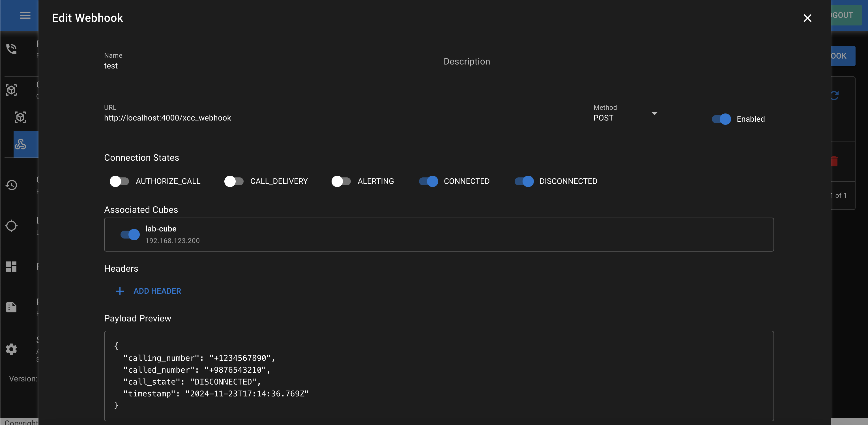Click the "calling_number" payload line

[199, 358]
